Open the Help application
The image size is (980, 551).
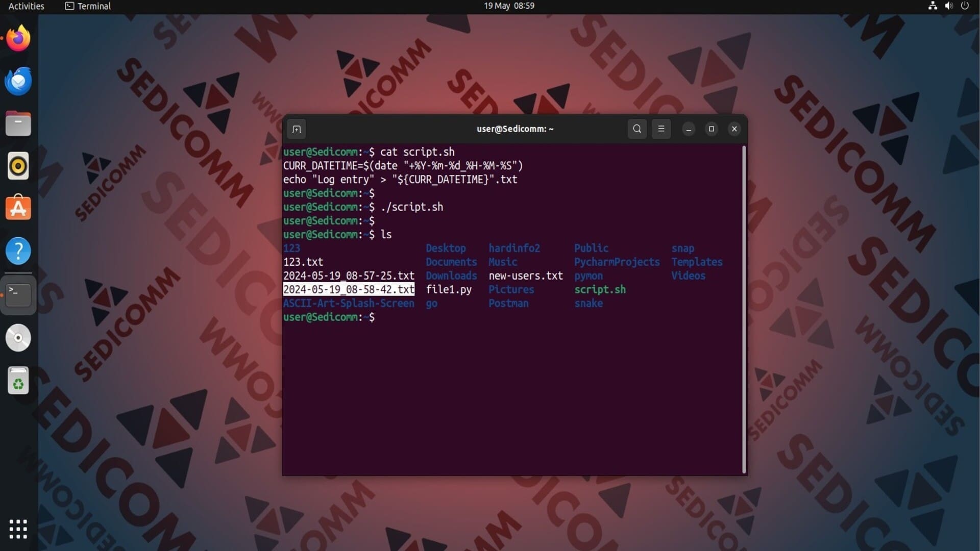point(18,251)
